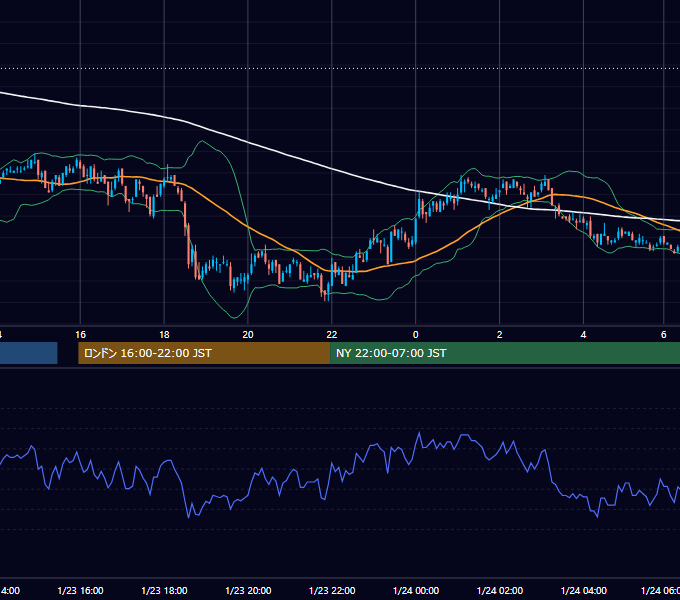Select the 22 hour label on price chart axis
The width and height of the screenshot is (680, 600).
click(332, 335)
